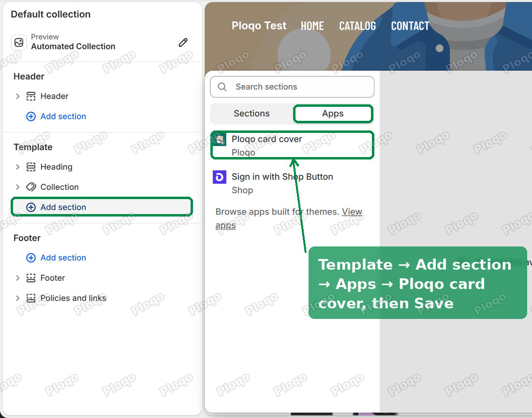Expand the Collection row chevron

17,187
